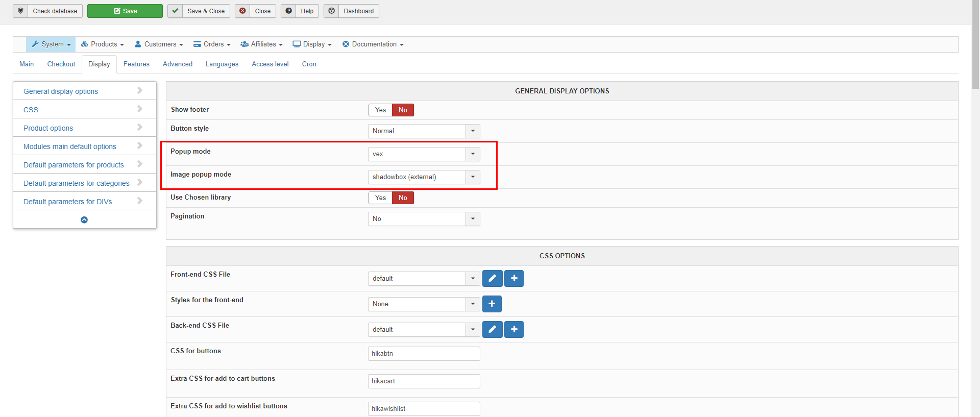Open the Front-end CSS File dropdown
The height and width of the screenshot is (417, 980).
point(424,279)
